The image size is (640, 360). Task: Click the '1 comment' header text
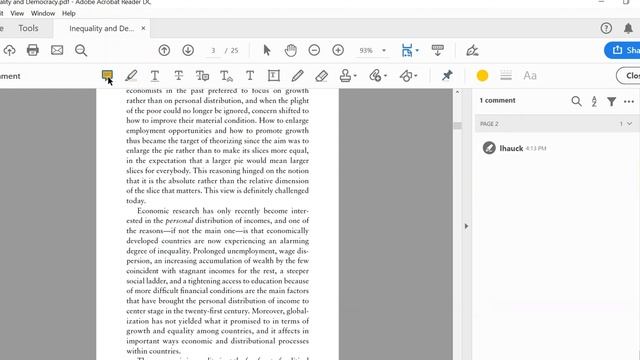pos(497,100)
